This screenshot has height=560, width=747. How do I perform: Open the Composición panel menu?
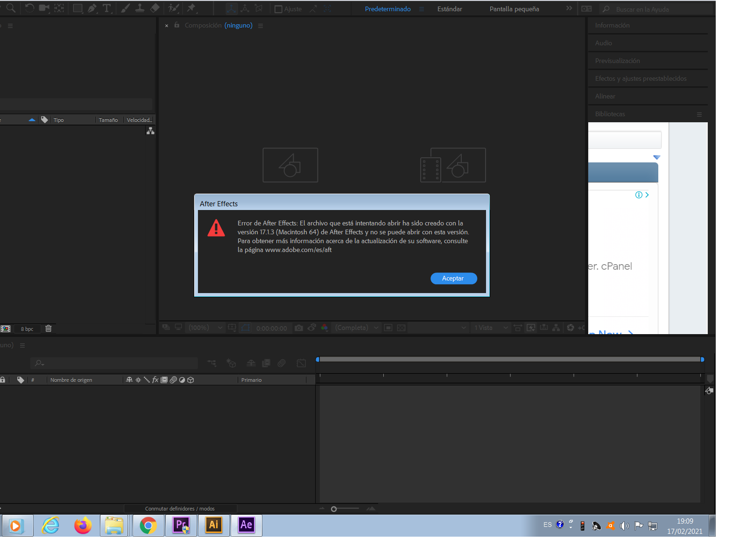pyautogui.click(x=261, y=26)
